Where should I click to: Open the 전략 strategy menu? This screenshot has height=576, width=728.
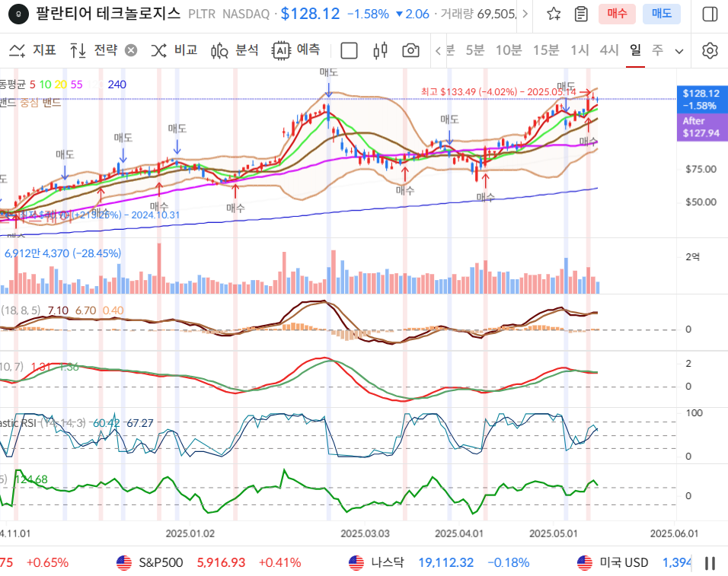[x=94, y=49]
